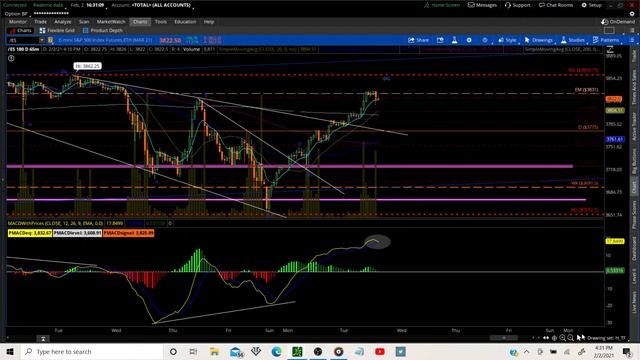The image size is (640, 360).
Task: Click the Share chart button
Action: pyautogui.click(x=418, y=40)
